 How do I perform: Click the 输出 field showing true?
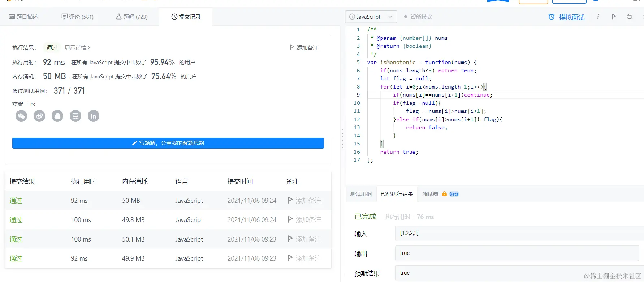click(517, 253)
